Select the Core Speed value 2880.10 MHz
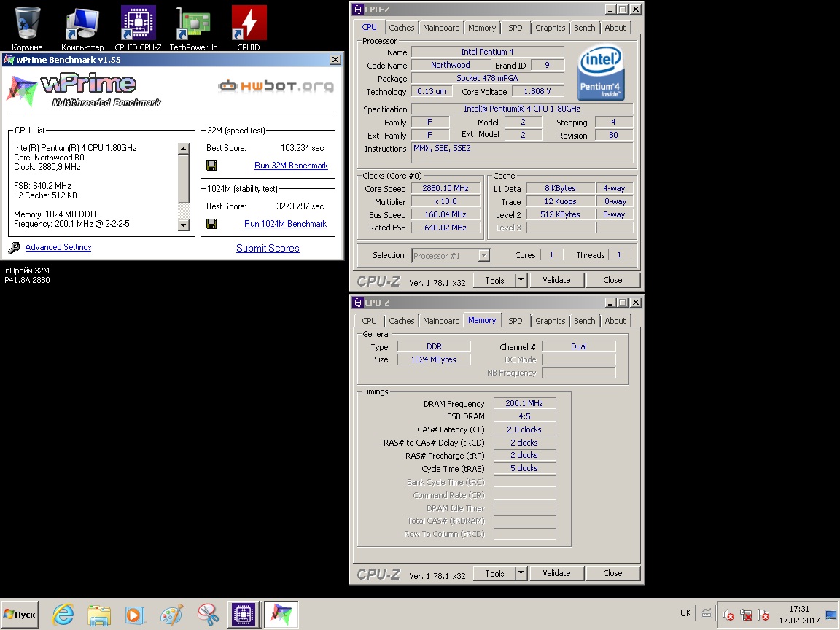 [x=446, y=189]
